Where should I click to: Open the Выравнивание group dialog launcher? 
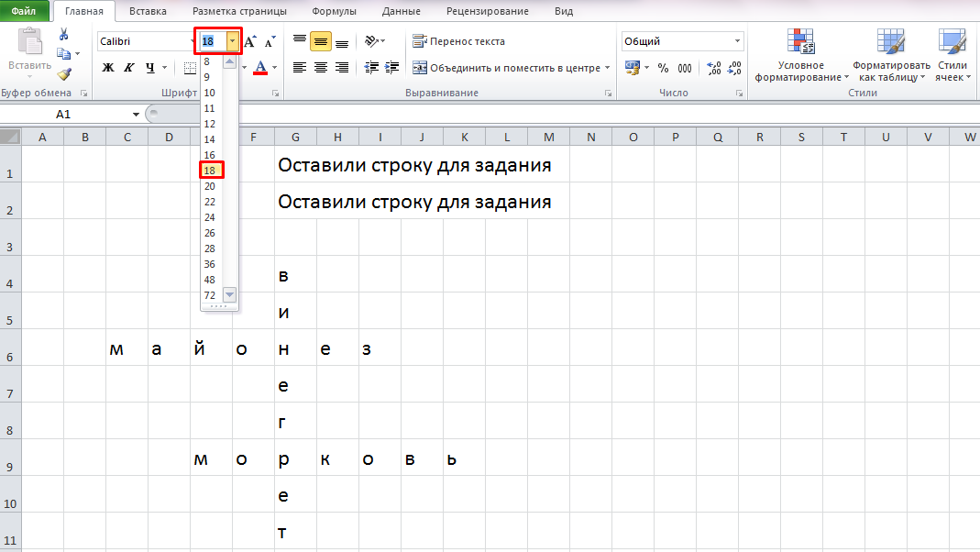point(608,94)
